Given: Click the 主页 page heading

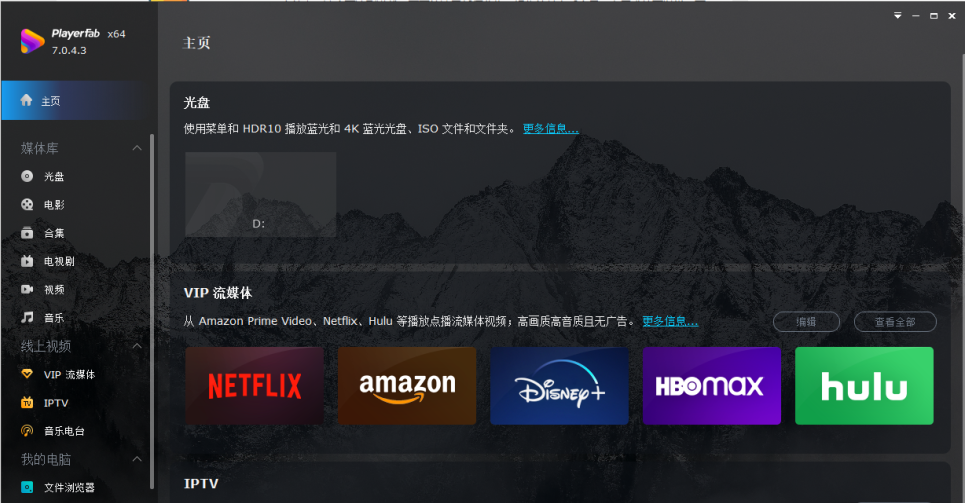Looking at the screenshot, I should coord(197,42).
